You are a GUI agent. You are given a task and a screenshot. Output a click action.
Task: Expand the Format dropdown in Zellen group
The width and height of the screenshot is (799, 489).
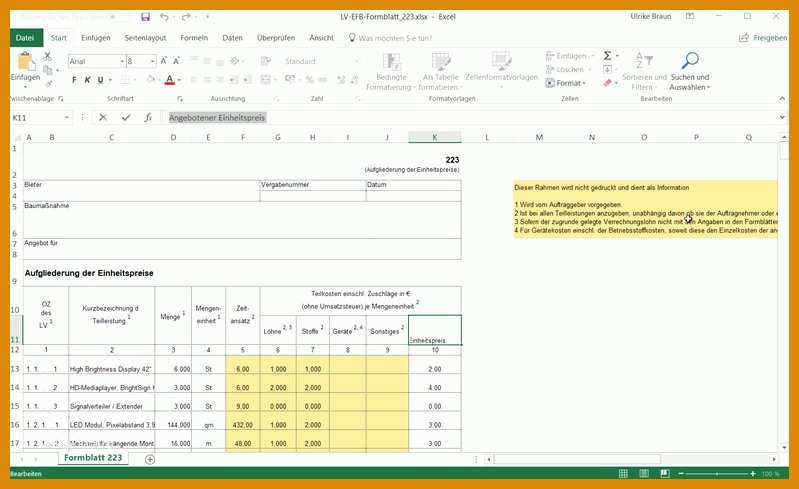coord(565,83)
